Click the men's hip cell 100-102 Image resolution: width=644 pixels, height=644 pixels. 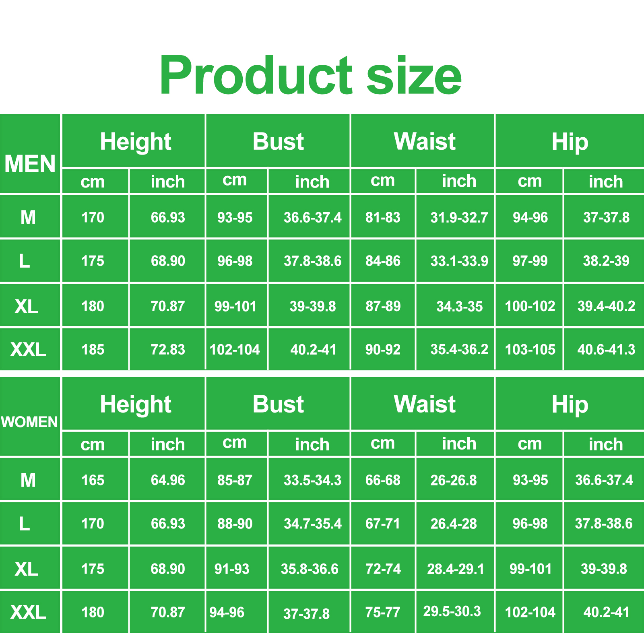[x=530, y=306]
